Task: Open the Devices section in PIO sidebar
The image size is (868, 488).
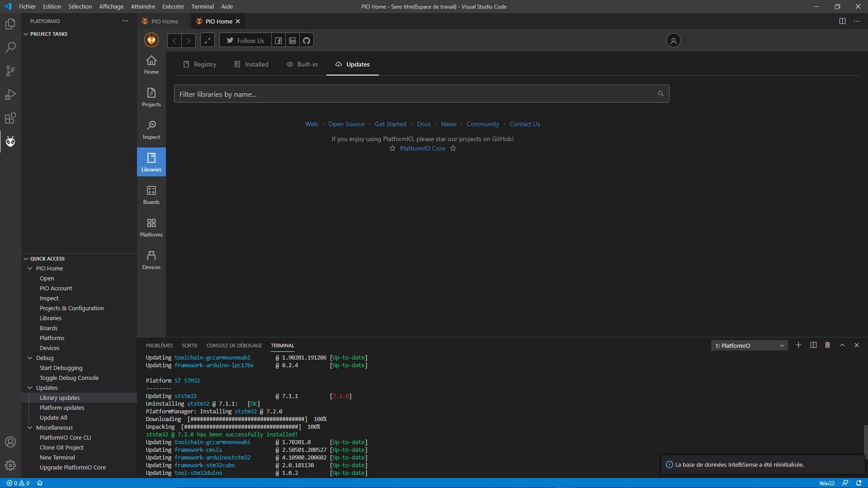Action: [151, 260]
